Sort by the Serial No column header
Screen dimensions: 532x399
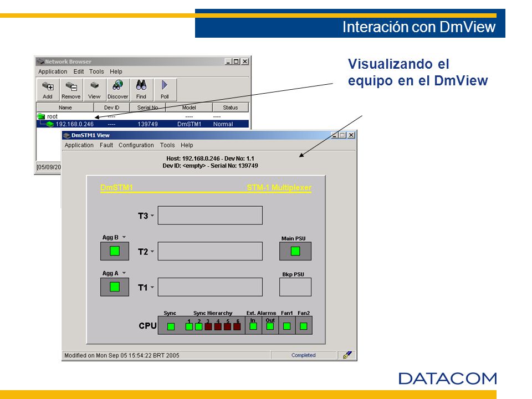[147, 108]
